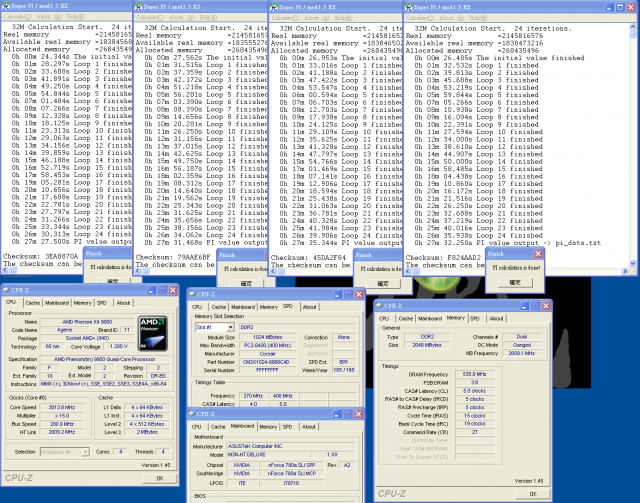Click command rate value '2T'
Image resolution: width=640 pixels, height=503 pixels.
coord(474,432)
